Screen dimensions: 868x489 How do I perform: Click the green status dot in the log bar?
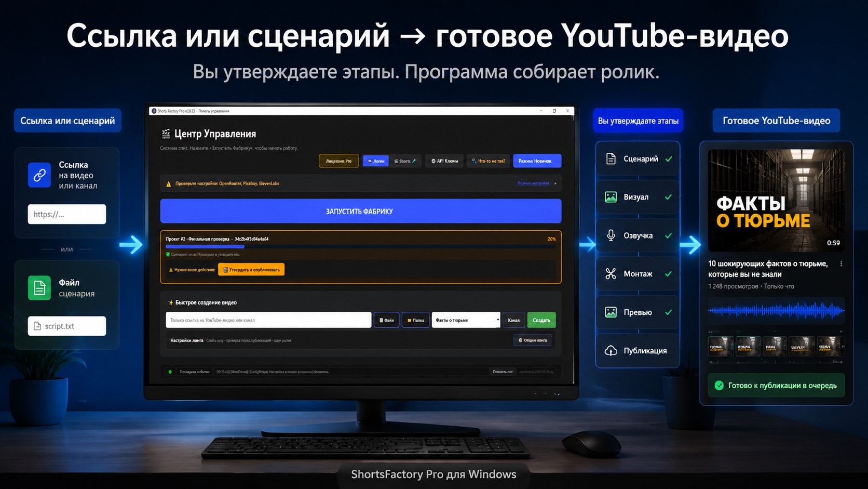coord(170,372)
